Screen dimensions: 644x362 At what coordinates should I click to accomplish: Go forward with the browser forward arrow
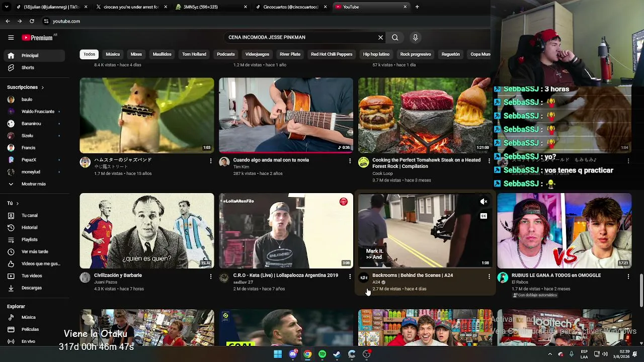click(x=20, y=21)
